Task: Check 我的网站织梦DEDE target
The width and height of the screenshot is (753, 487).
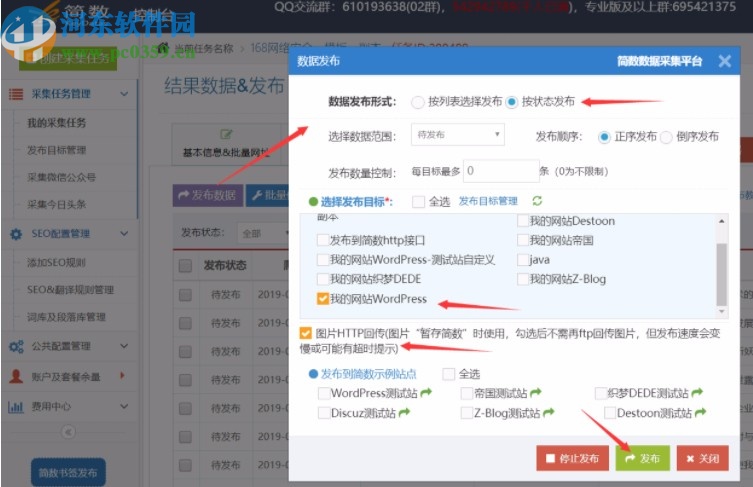Action: click(323, 279)
